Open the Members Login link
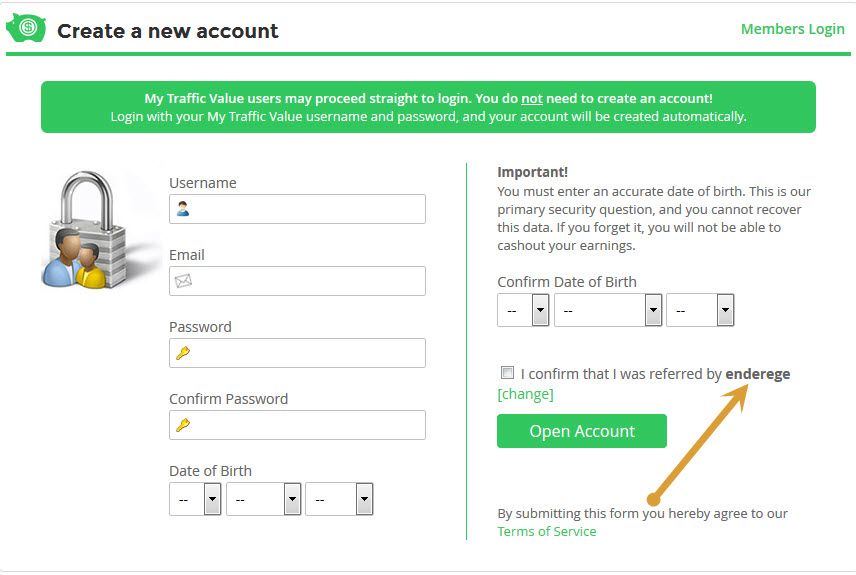856x575 pixels. pyautogui.click(x=792, y=29)
